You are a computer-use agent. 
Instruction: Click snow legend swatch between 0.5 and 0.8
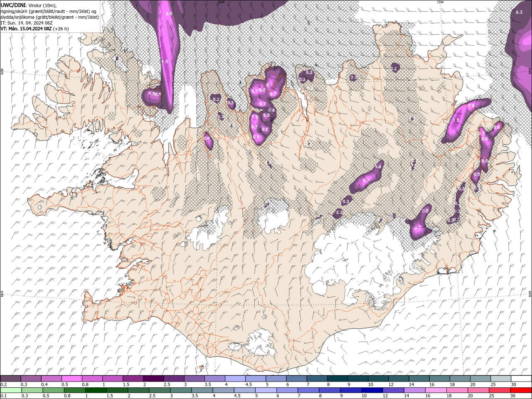coord(72,379)
